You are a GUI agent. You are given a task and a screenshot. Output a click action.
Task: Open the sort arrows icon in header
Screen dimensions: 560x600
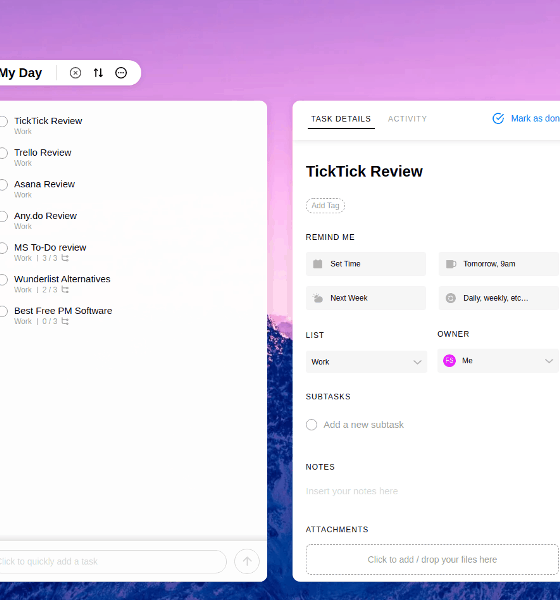click(x=98, y=73)
